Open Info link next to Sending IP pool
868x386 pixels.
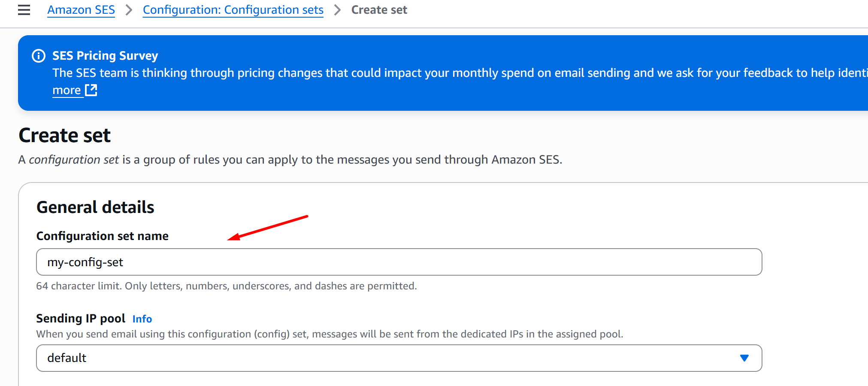tap(142, 319)
